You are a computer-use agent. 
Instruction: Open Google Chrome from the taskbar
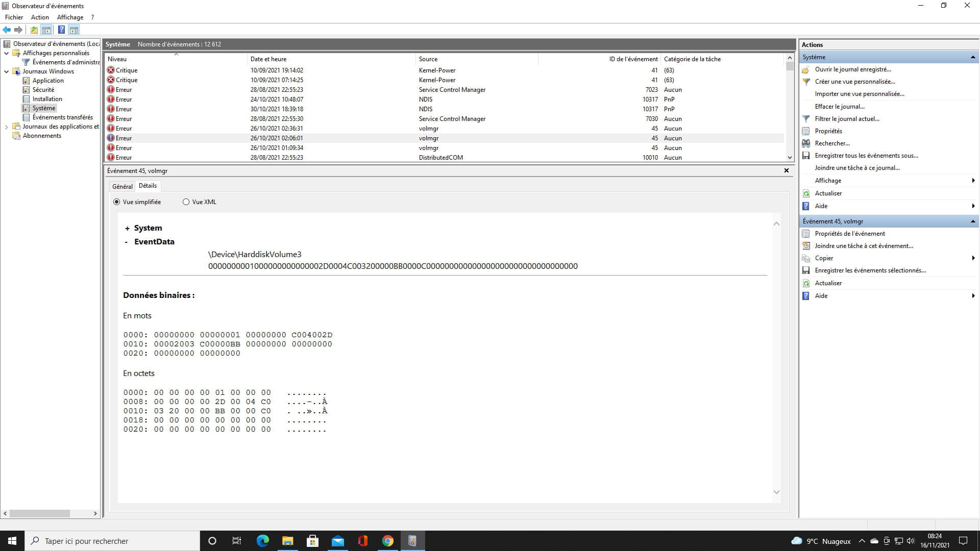click(387, 541)
